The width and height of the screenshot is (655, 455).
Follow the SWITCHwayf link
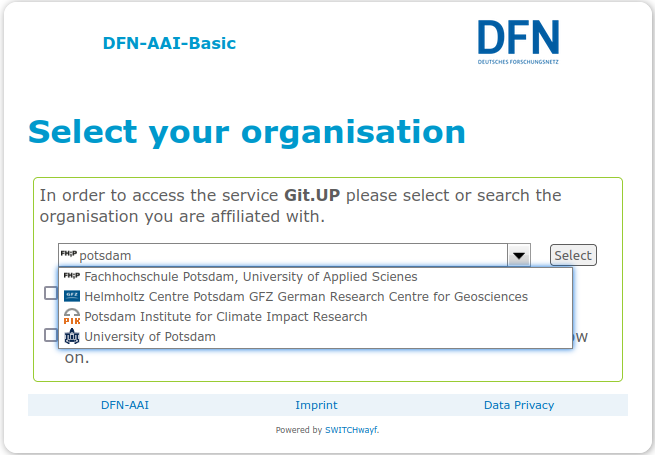click(351, 430)
